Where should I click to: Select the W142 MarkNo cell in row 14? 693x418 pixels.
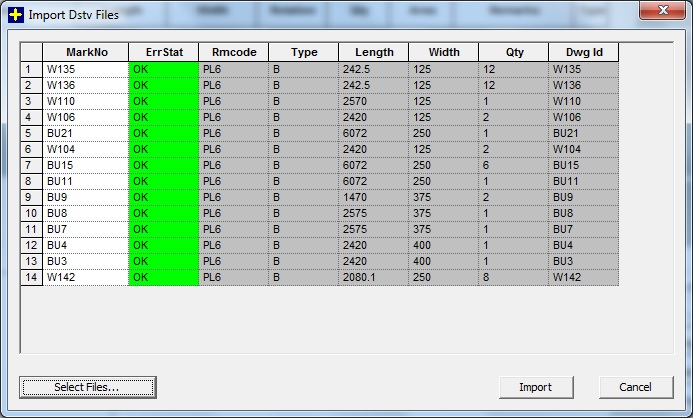(x=85, y=277)
